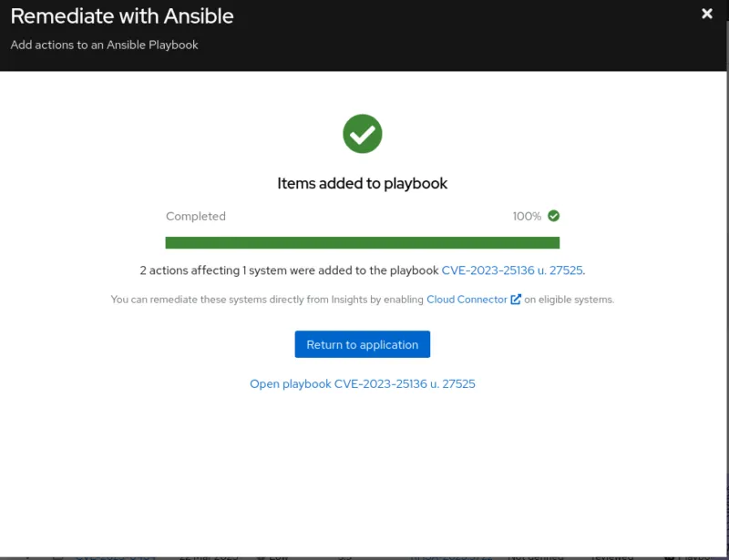
Task: Close the Remediate with Ansible dialog
Action: (x=707, y=14)
